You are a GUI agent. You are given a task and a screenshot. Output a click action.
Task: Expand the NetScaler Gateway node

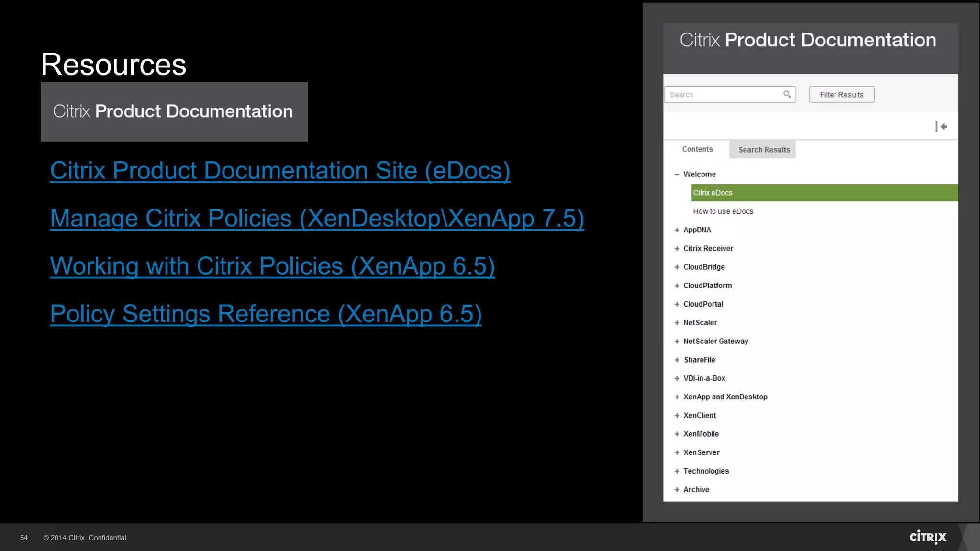677,342
